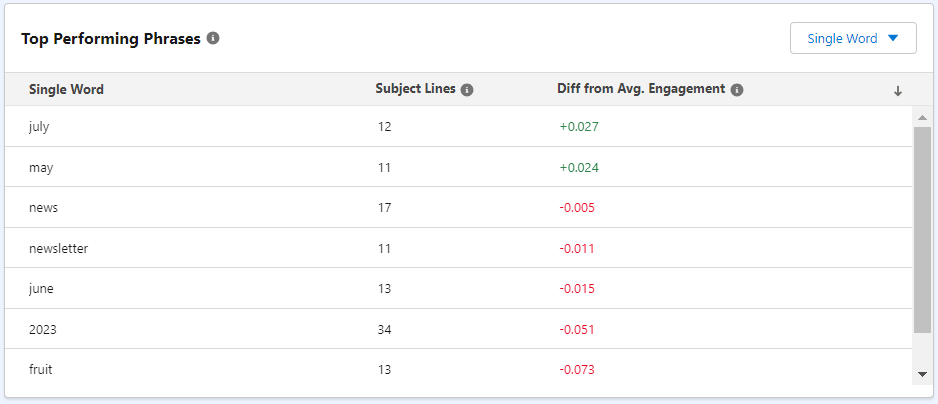Sort by Diff from Avg. Engagement header
938x404 pixels.
[x=641, y=89]
